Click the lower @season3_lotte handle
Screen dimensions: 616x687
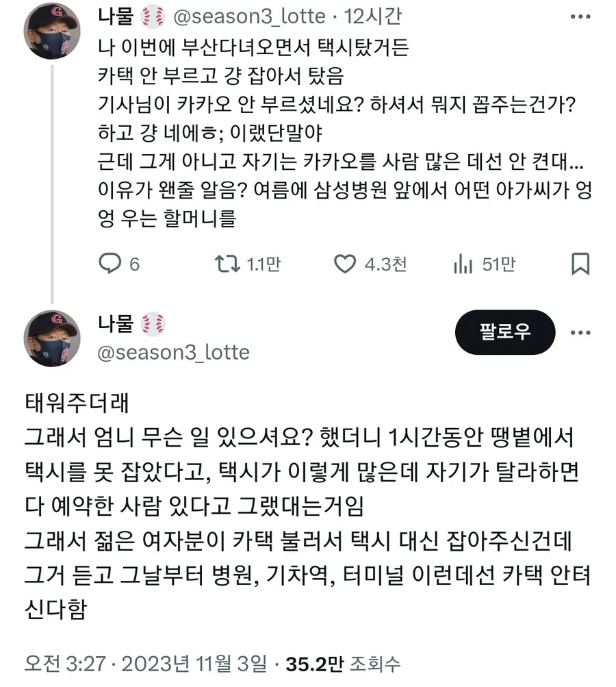point(175,352)
